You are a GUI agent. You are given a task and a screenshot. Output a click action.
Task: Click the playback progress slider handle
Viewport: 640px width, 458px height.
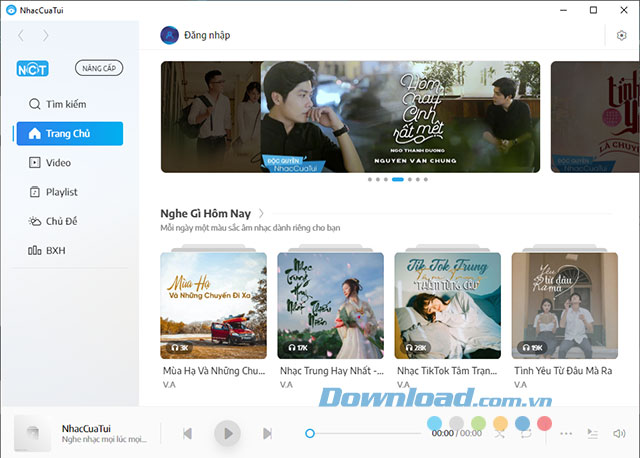tap(310, 433)
